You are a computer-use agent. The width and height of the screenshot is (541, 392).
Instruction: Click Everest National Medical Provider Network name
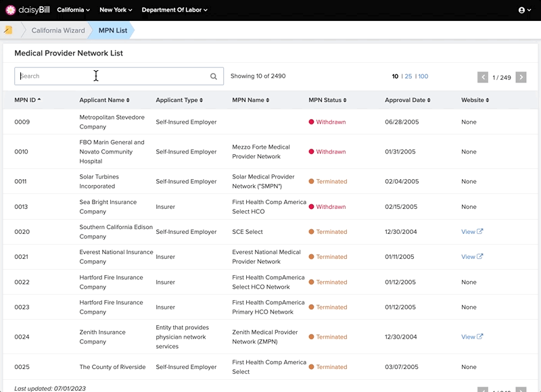[x=266, y=257]
